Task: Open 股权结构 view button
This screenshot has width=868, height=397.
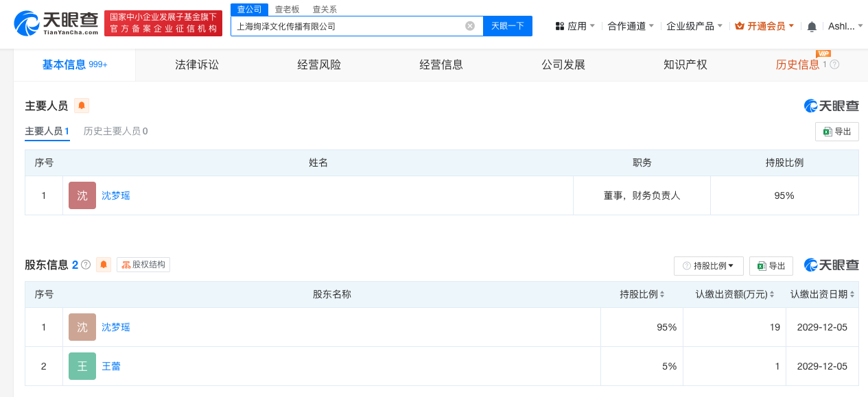Action: tap(143, 265)
